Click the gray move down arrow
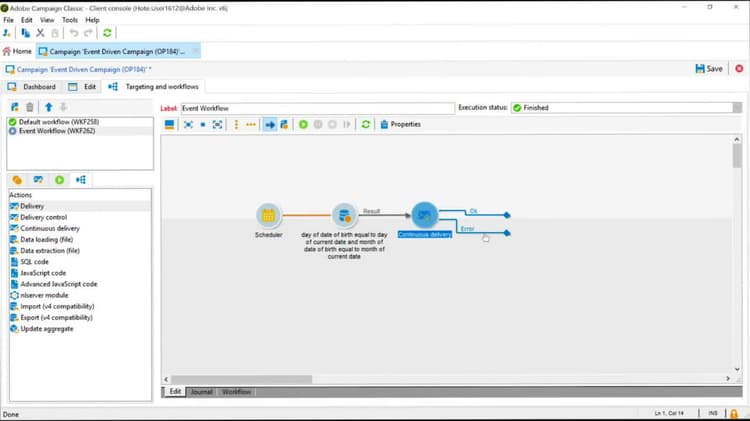 pyautogui.click(x=63, y=107)
